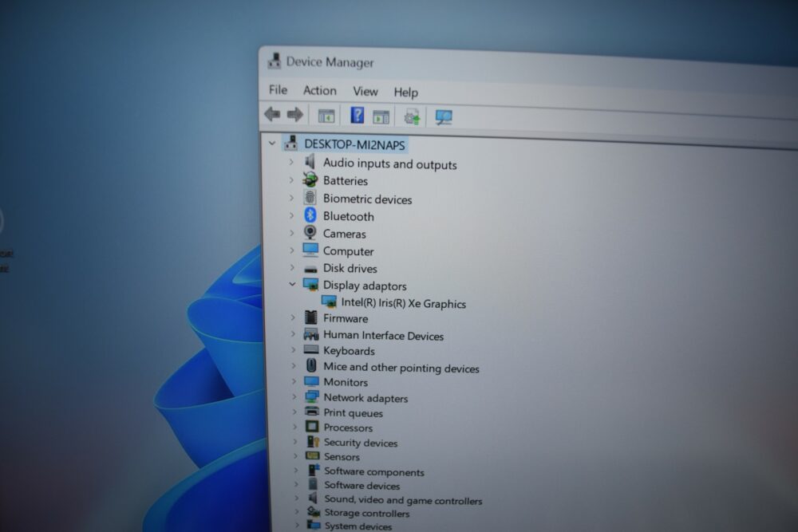Expand the Batteries category

(291, 179)
